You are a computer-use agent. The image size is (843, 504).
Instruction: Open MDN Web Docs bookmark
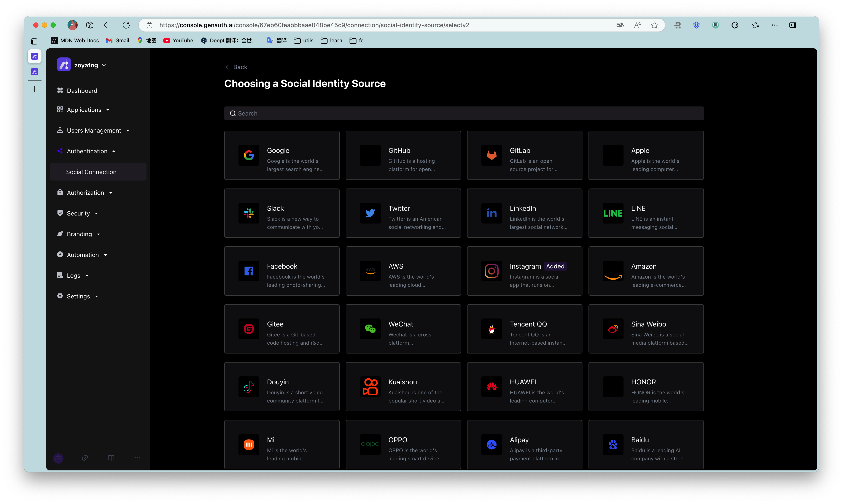click(75, 40)
